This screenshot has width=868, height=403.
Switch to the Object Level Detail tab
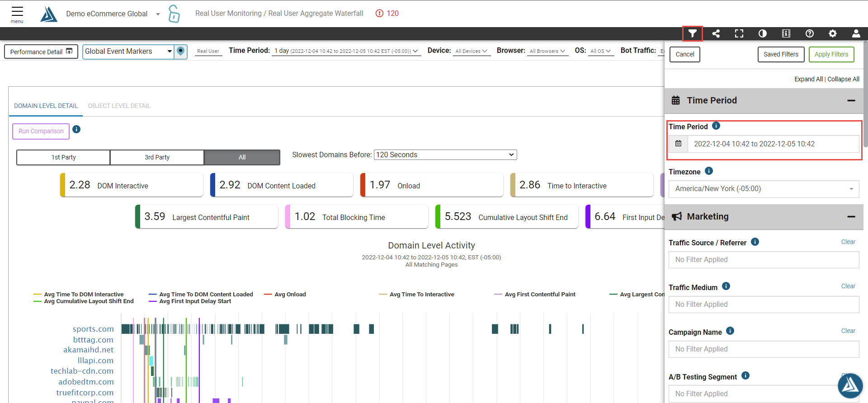(x=119, y=106)
